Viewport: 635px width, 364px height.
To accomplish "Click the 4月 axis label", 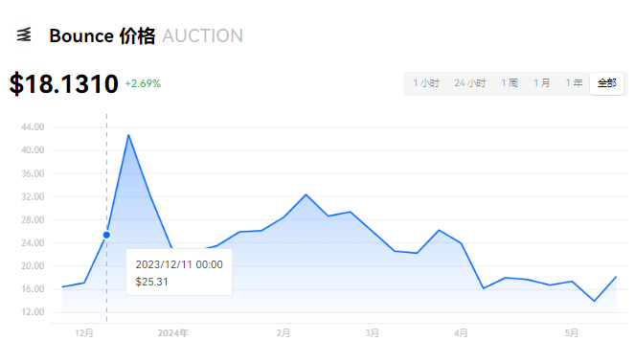I will coord(461,333).
